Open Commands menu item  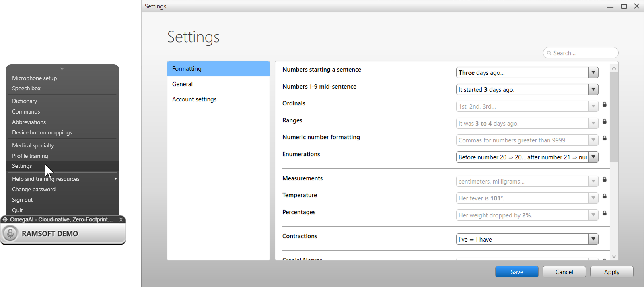(63, 111)
